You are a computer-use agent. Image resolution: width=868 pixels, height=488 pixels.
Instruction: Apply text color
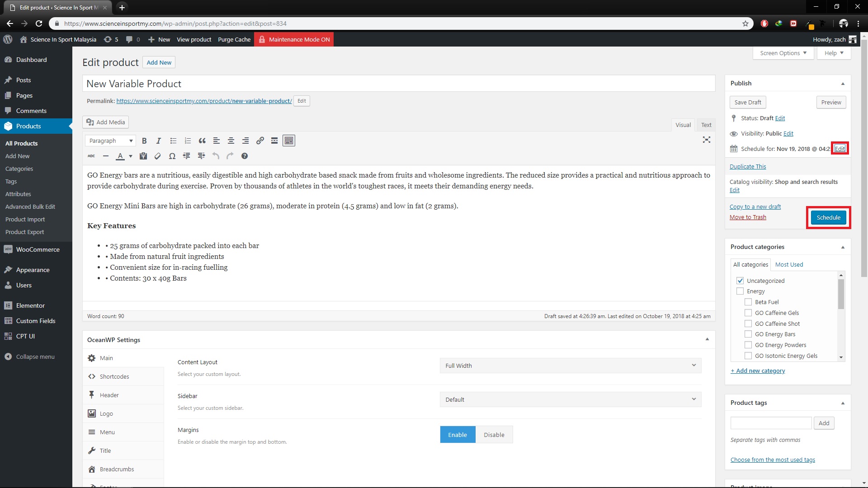tap(120, 156)
